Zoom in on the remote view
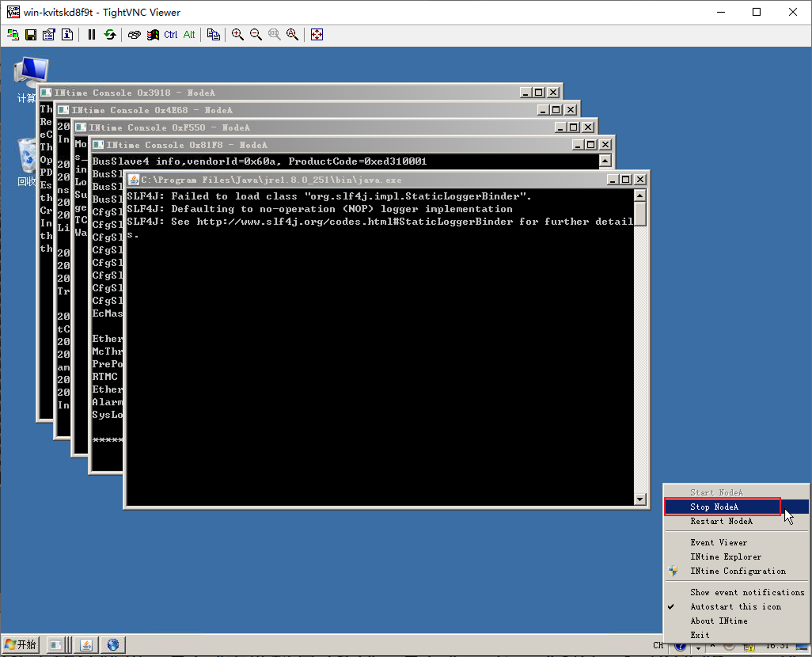Screen dimensions: 812x657 tap(237, 35)
